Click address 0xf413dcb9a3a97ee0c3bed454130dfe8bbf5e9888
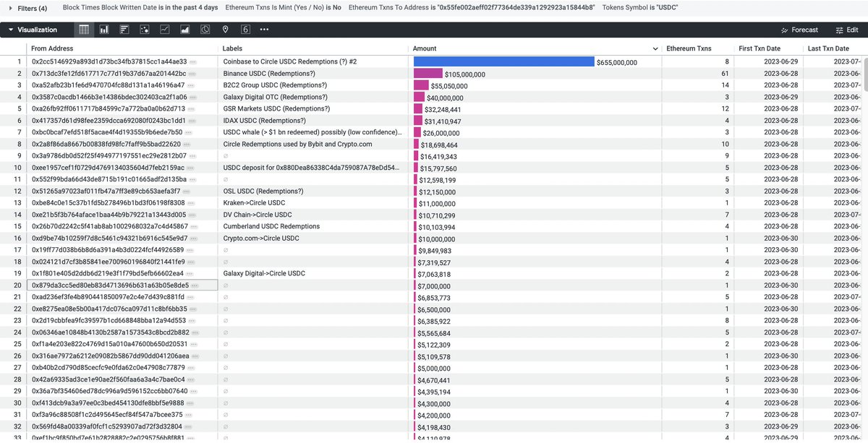This screenshot has width=868, height=443. pos(108,403)
